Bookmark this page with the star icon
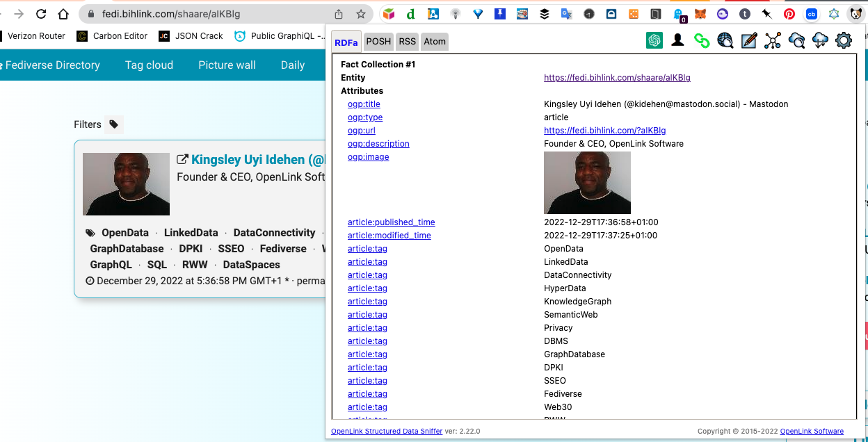This screenshot has height=442, width=868. click(x=361, y=14)
